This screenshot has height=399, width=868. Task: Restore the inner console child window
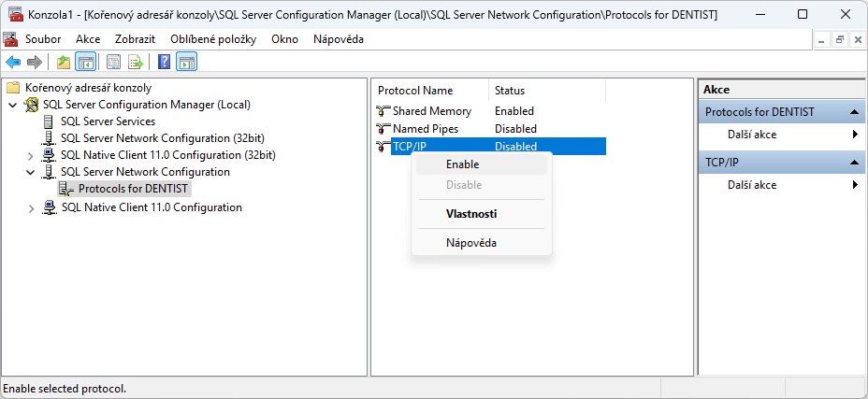coord(840,40)
